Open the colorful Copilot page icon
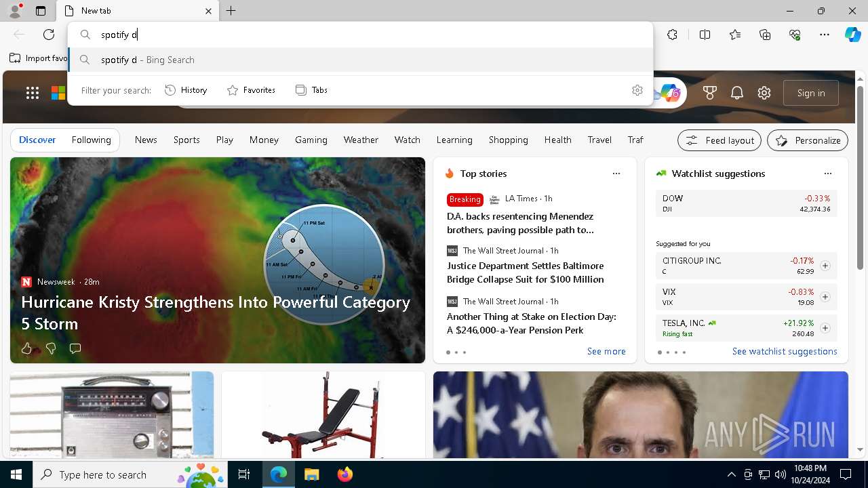This screenshot has height=488, width=868. tap(671, 93)
